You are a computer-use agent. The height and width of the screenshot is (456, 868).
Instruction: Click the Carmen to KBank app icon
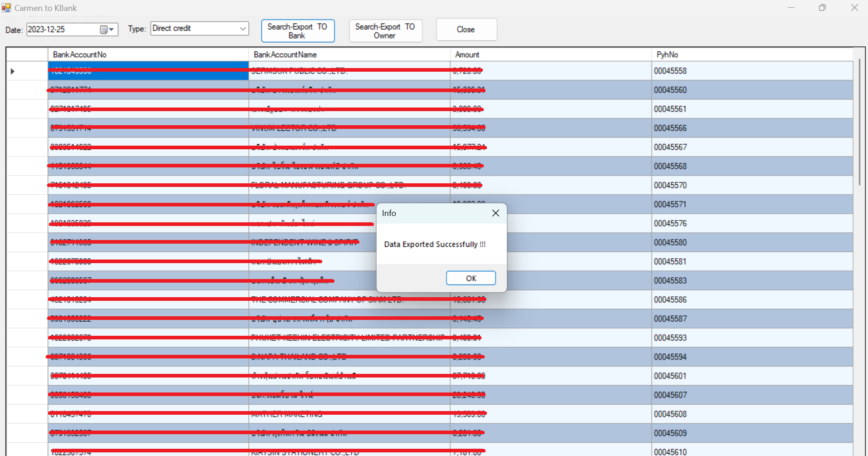[x=6, y=8]
